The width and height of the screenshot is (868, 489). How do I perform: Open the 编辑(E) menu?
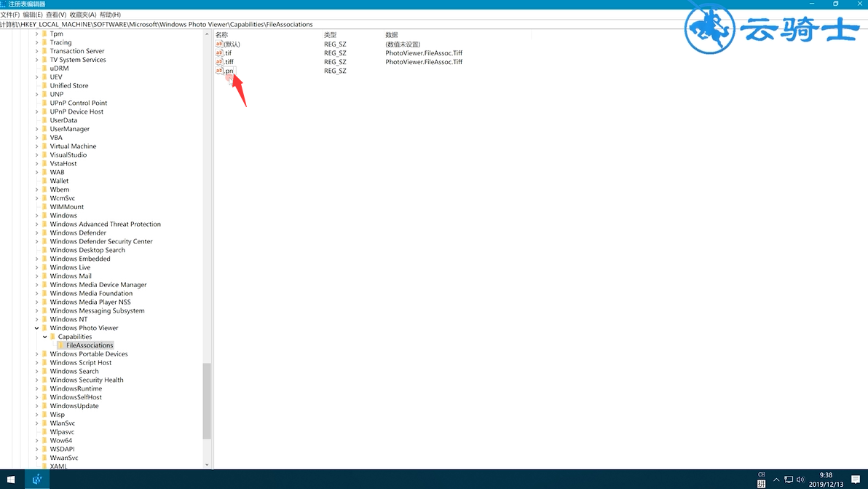click(x=33, y=15)
